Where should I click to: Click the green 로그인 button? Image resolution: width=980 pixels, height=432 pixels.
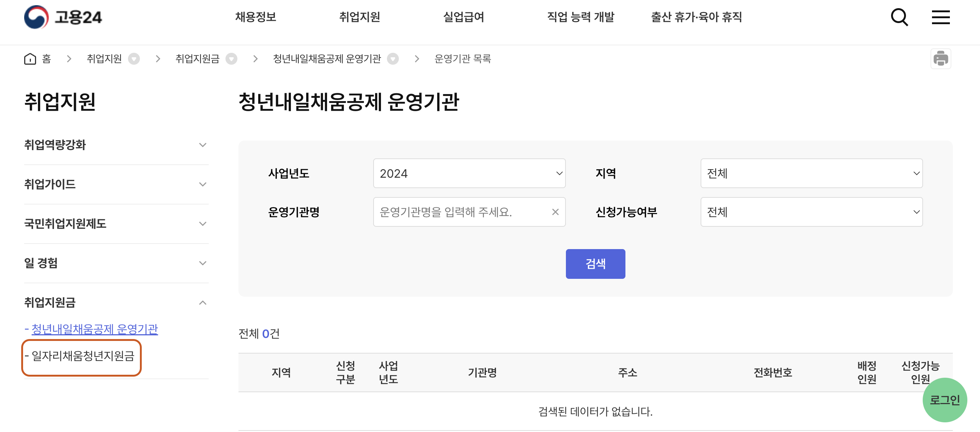coord(945,400)
